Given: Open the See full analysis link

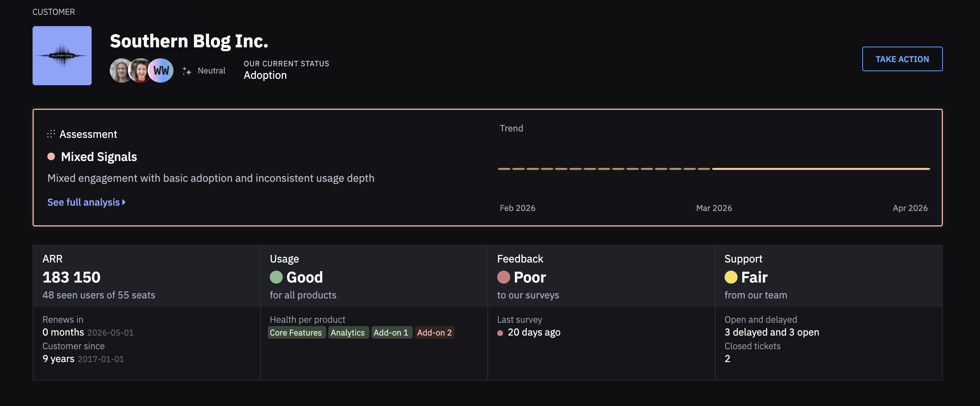Looking at the screenshot, I should (83, 202).
